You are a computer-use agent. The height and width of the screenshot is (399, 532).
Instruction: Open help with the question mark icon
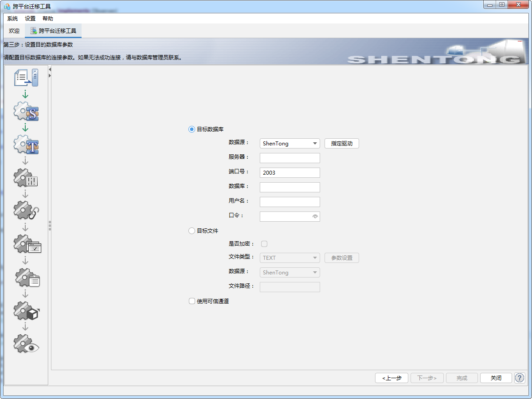(x=519, y=378)
